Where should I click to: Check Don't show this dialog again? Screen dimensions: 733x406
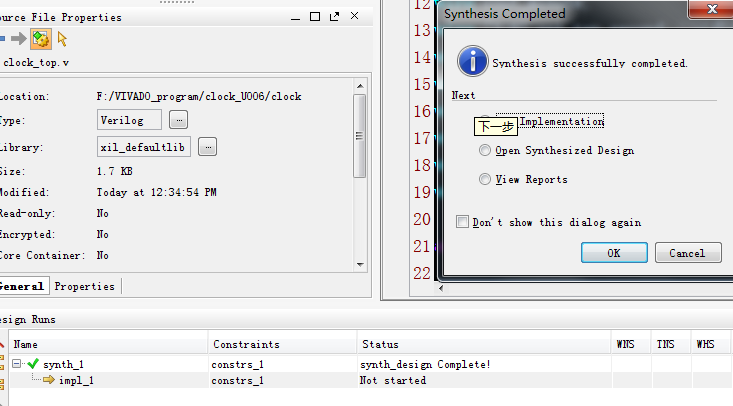(462, 222)
